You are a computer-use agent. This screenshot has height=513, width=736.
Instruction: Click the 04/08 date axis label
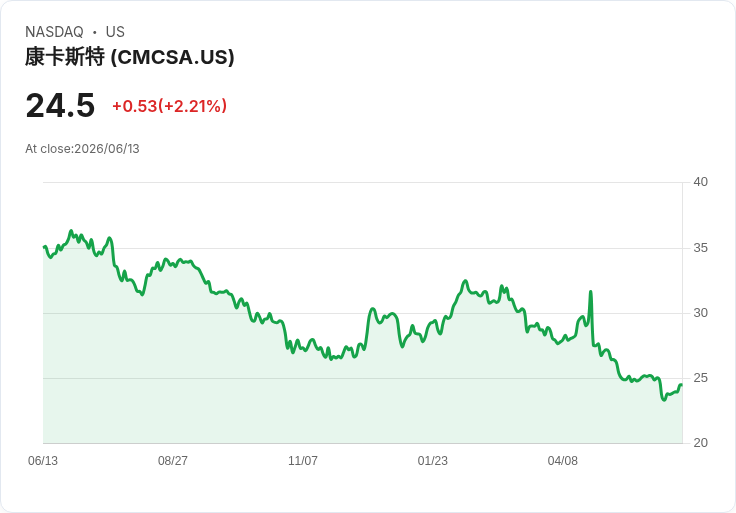pyautogui.click(x=562, y=461)
